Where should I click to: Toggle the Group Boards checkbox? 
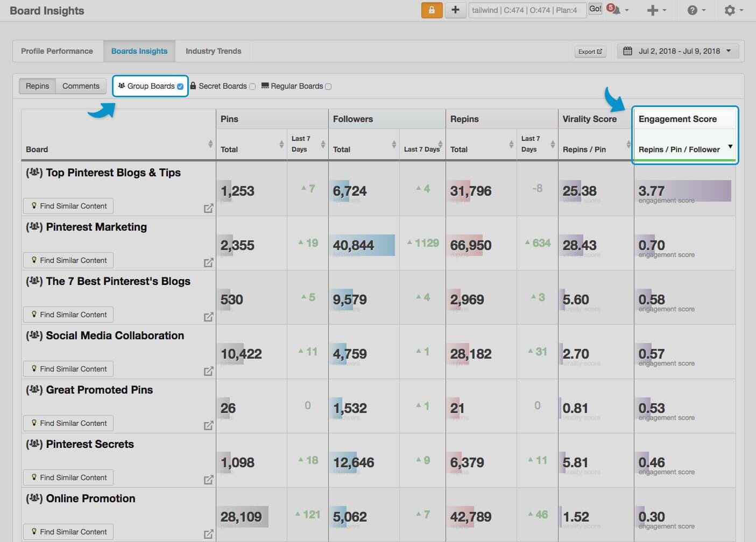[x=180, y=86]
